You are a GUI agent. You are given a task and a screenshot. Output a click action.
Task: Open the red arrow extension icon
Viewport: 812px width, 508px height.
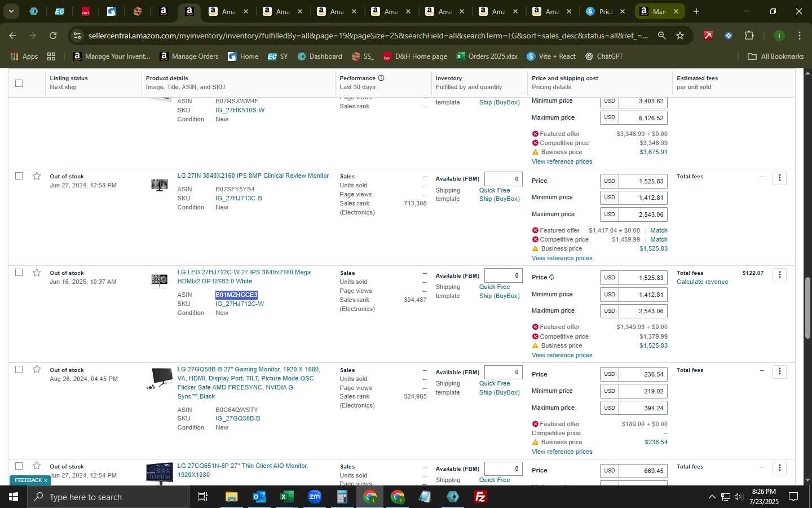[x=708, y=36]
